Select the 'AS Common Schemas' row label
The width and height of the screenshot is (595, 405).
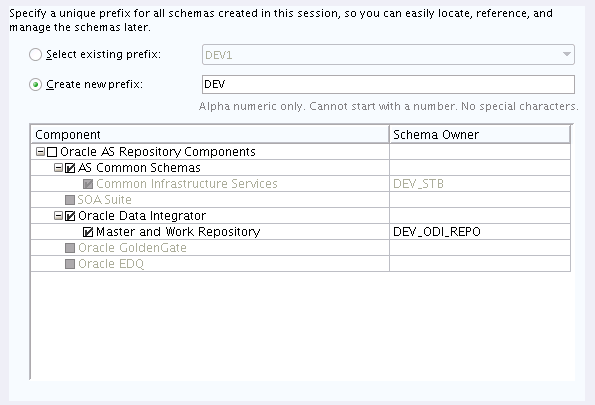[139, 168]
